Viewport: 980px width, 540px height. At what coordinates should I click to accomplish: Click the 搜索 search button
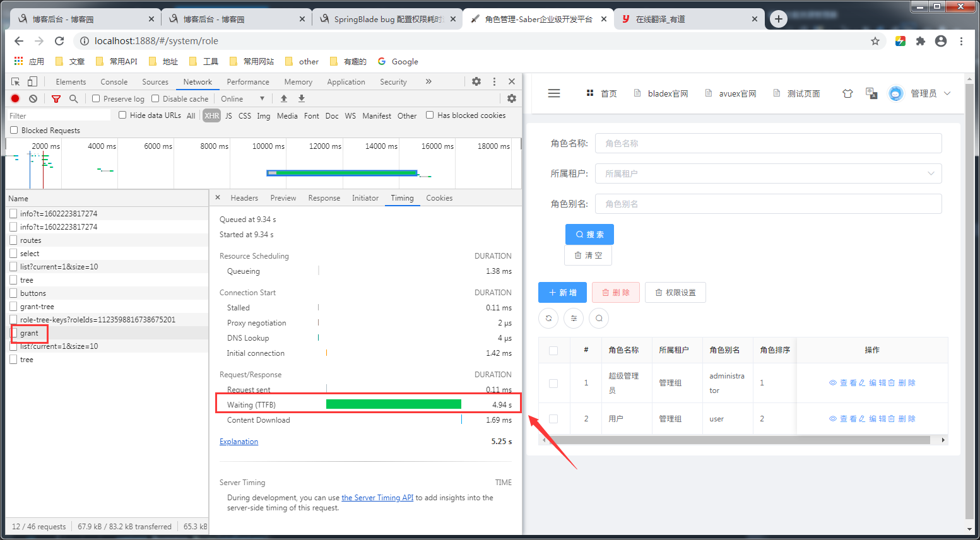point(589,234)
